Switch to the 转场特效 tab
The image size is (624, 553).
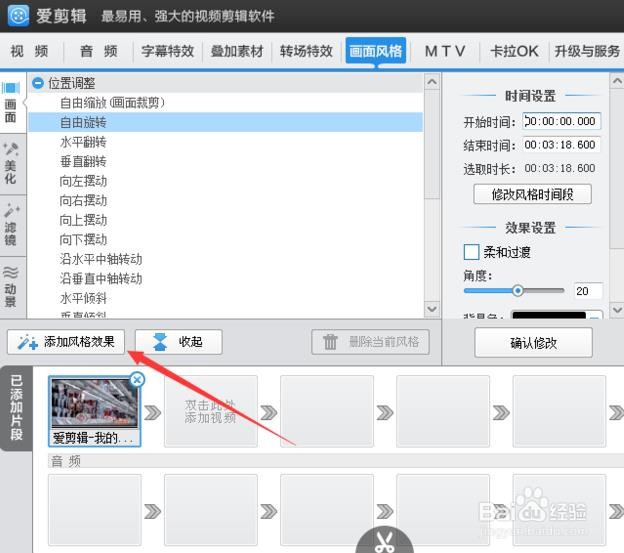pos(306,51)
